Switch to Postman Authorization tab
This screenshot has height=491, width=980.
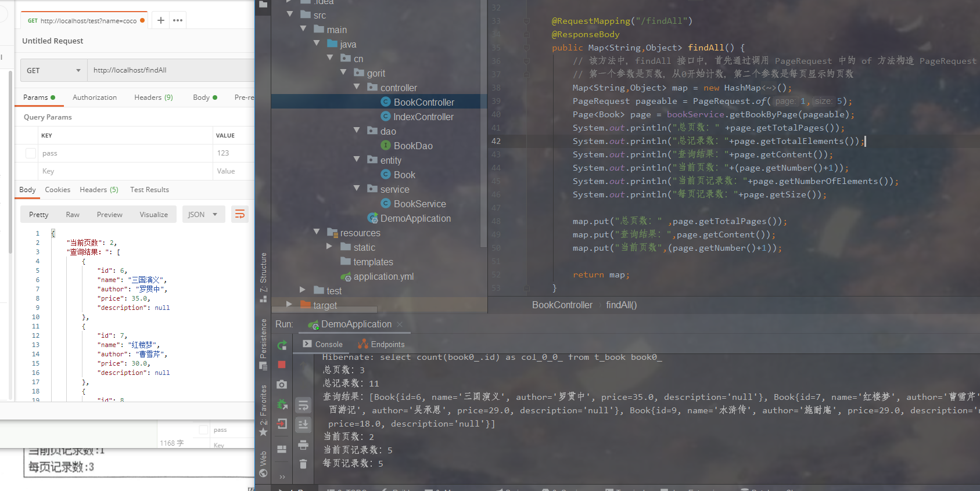(95, 98)
